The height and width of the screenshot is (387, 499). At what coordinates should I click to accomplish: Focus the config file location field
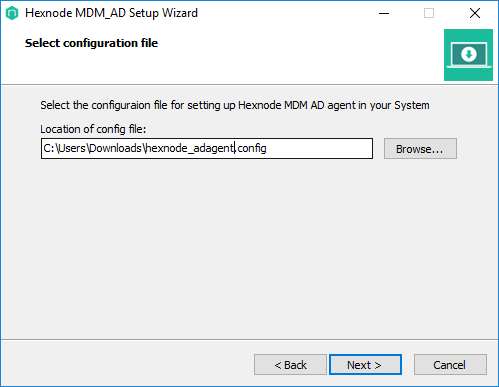click(207, 149)
